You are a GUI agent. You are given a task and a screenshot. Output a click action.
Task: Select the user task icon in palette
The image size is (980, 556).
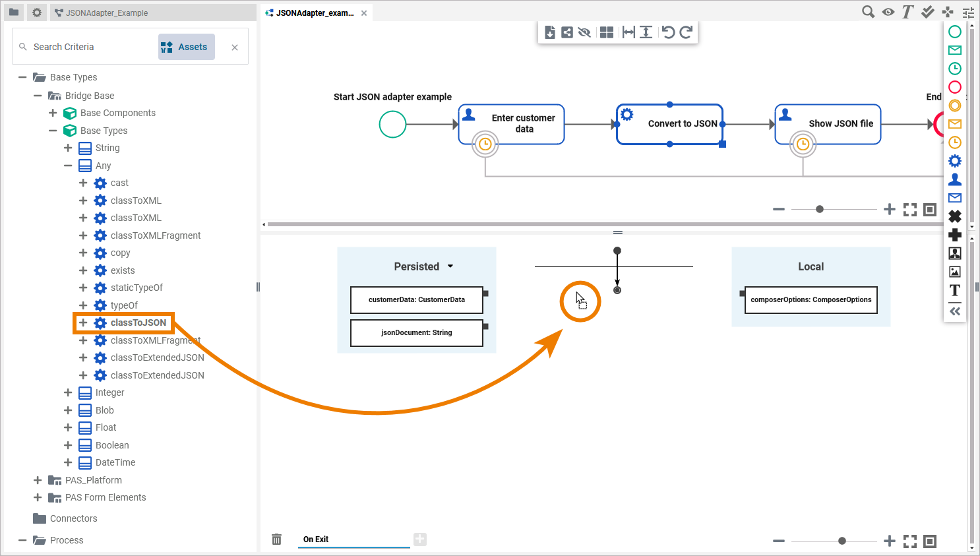[x=954, y=179]
